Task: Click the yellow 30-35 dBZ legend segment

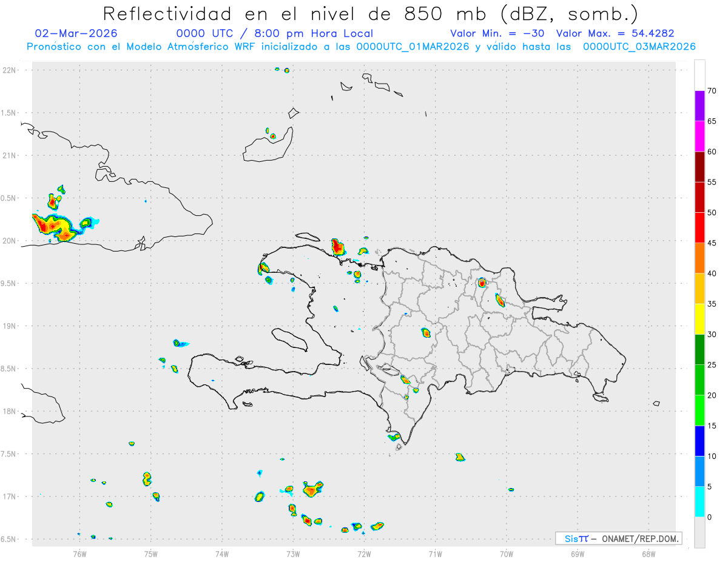Action: coord(699,319)
